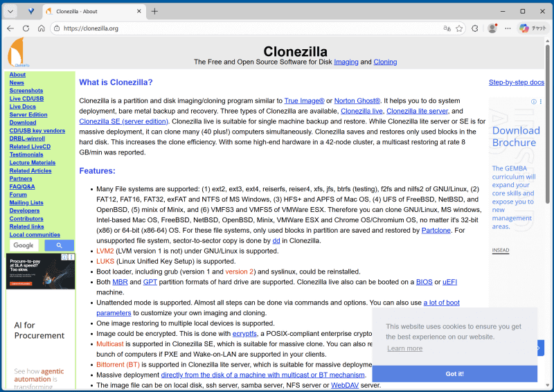554x392 pixels.
Task: Open Clonezilla SE (server edition) link
Action: tap(123, 121)
